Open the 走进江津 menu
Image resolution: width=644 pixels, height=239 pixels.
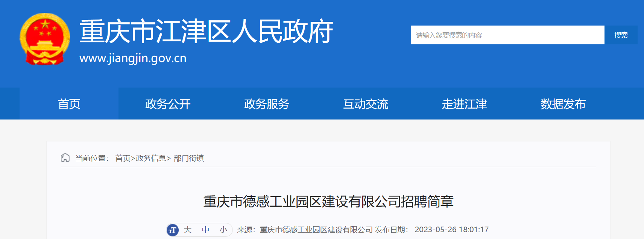coord(465,104)
